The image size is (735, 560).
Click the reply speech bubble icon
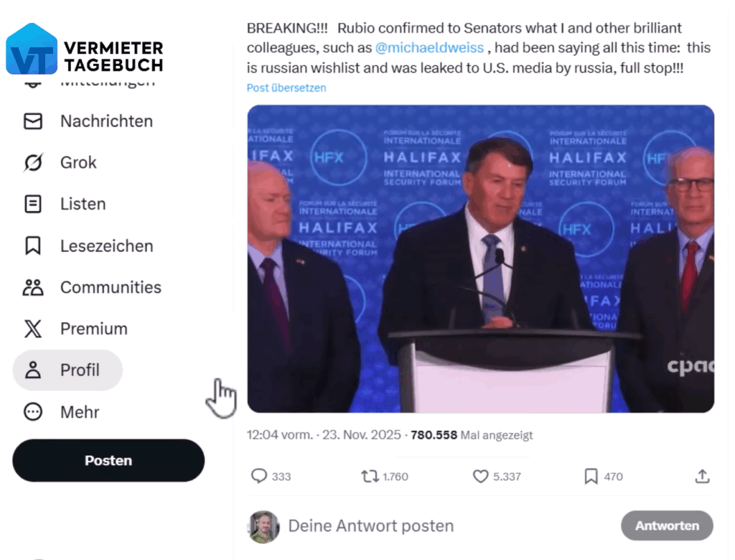point(259,476)
